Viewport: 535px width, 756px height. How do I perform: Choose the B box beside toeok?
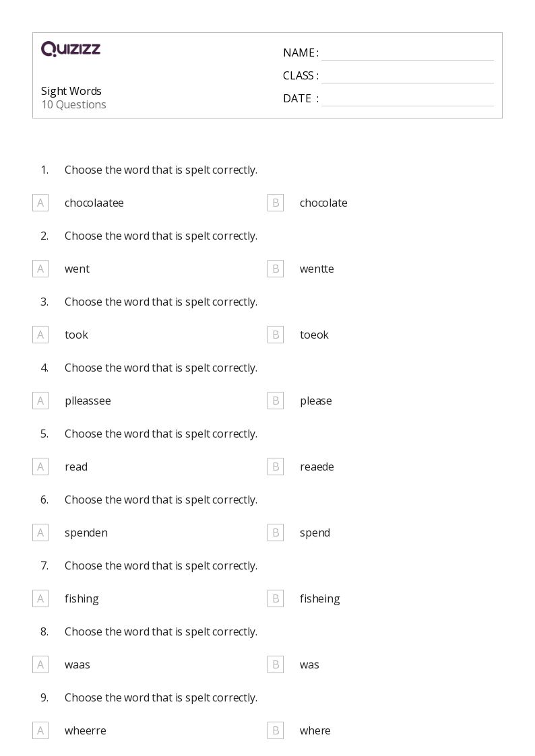click(276, 335)
